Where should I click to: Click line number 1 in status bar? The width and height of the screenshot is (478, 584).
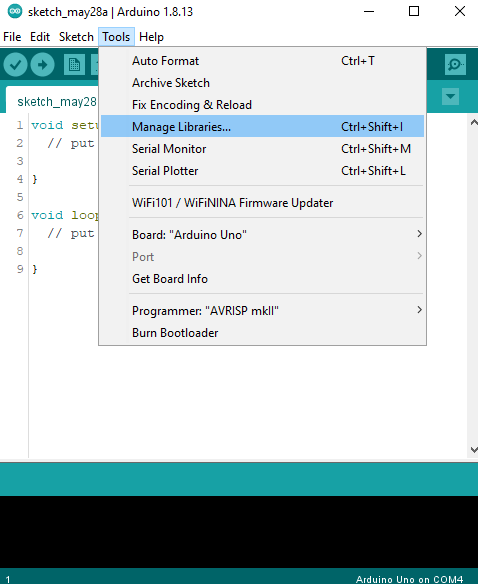[8, 579]
